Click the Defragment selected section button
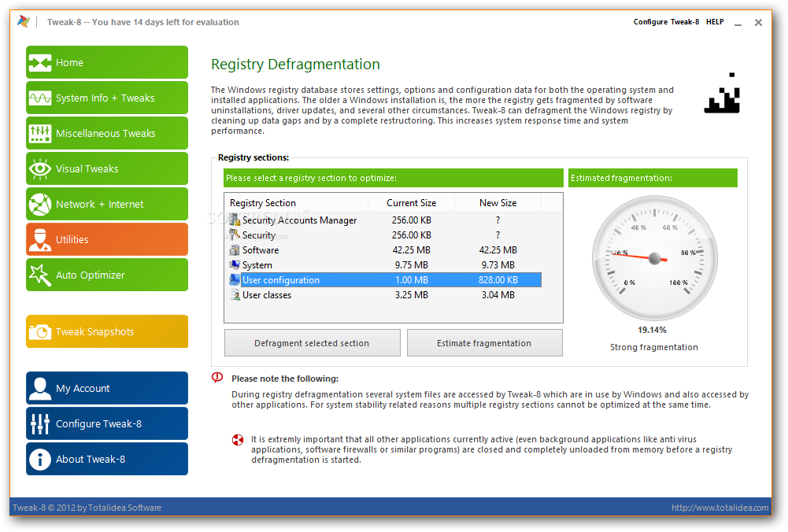The height and width of the screenshot is (532, 788). (312, 343)
